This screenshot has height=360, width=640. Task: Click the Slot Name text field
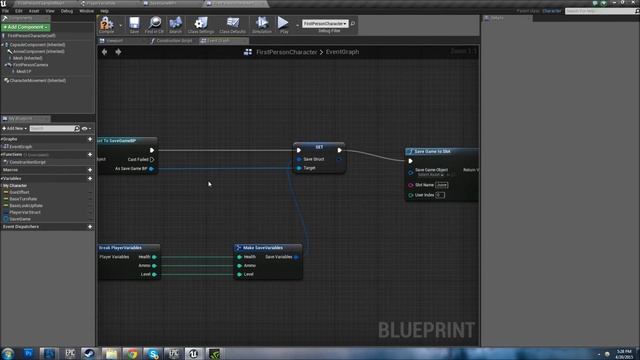(442, 185)
